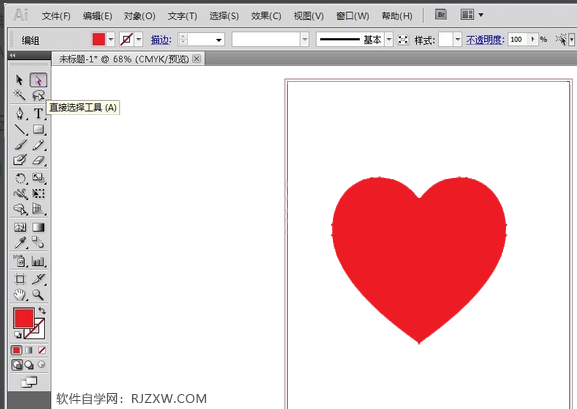Open the 对象(O) menu
The width and height of the screenshot is (577, 409).
pos(139,16)
